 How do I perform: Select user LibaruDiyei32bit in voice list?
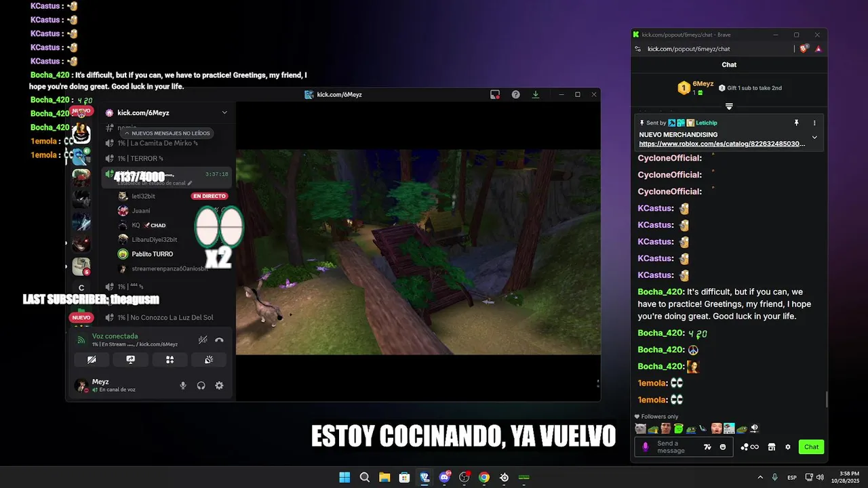pos(155,240)
